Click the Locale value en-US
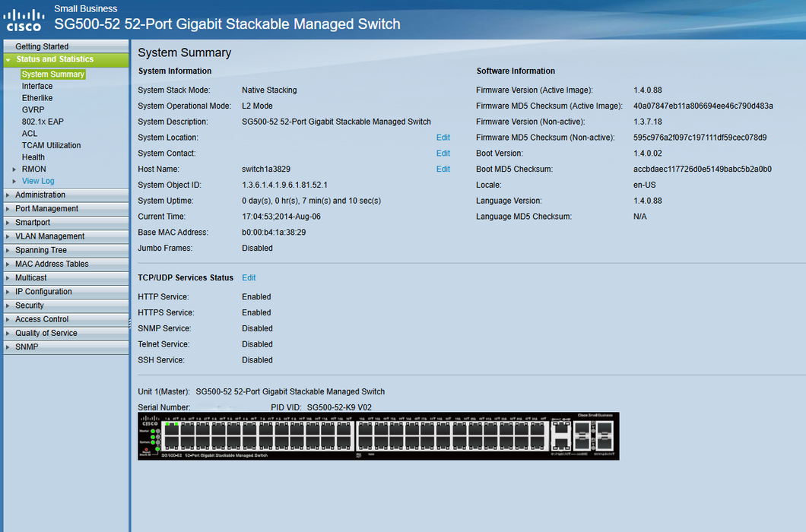This screenshot has width=806, height=532. pos(645,185)
